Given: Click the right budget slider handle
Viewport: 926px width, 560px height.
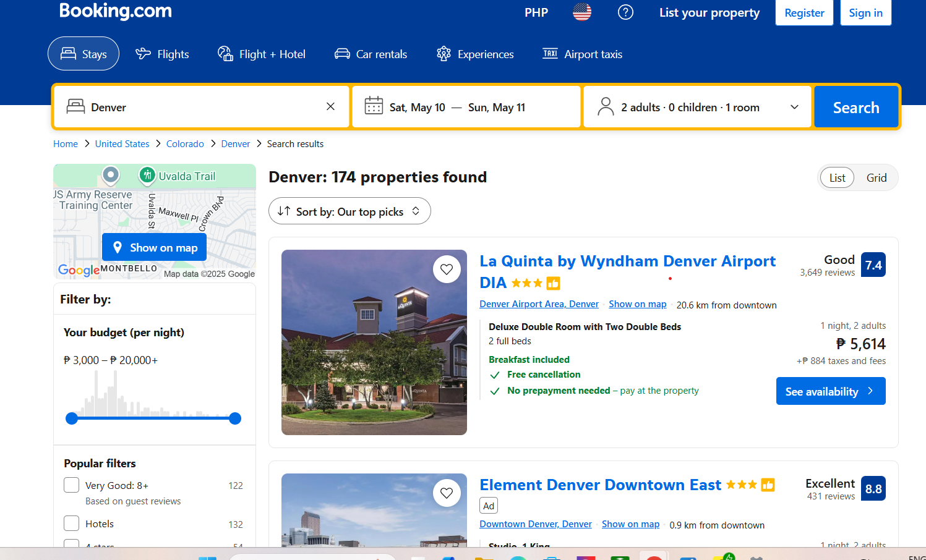Looking at the screenshot, I should click(x=235, y=418).
